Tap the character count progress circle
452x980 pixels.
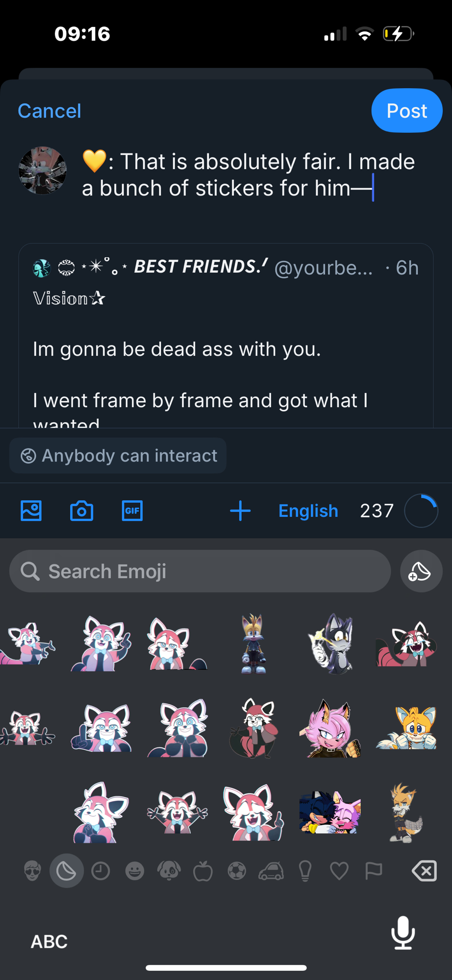coord(421,511)
